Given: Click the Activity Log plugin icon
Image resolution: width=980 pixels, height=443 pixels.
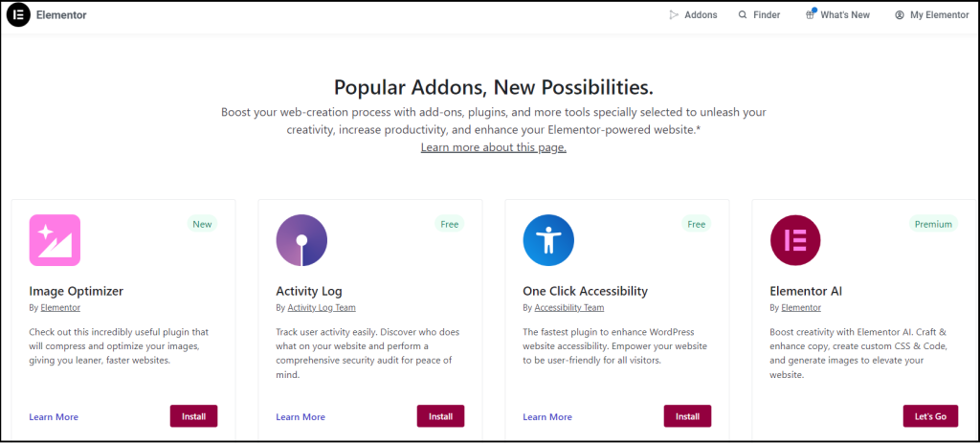Looking at the screenshot, I should click(301, 240).
